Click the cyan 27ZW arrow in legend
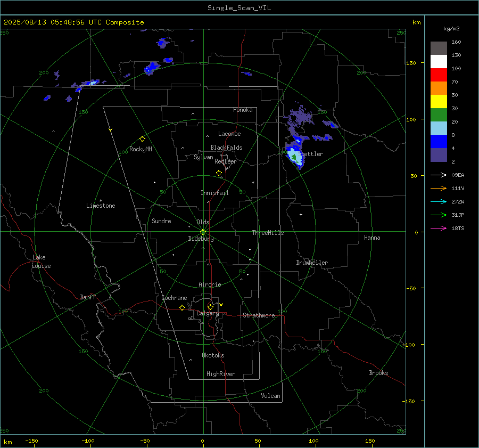Image resolution: width=479 pixels, height=448 pixels. [439, 201]
